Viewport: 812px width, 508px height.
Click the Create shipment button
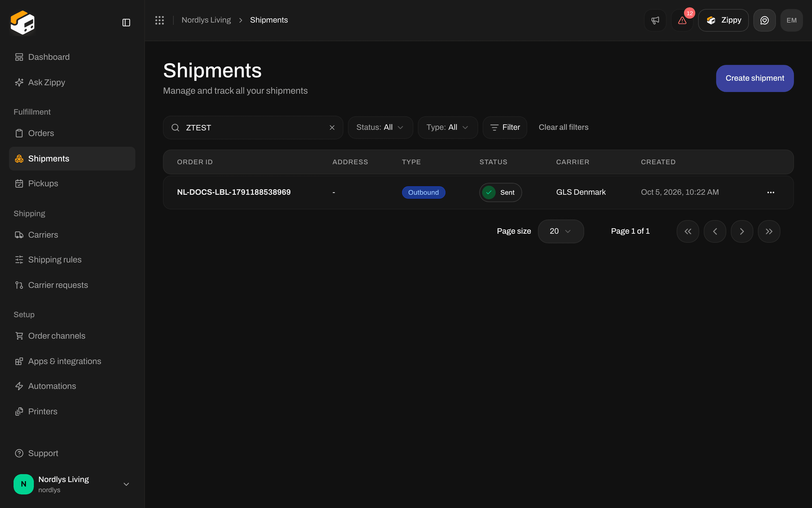(x=754, y=78)
